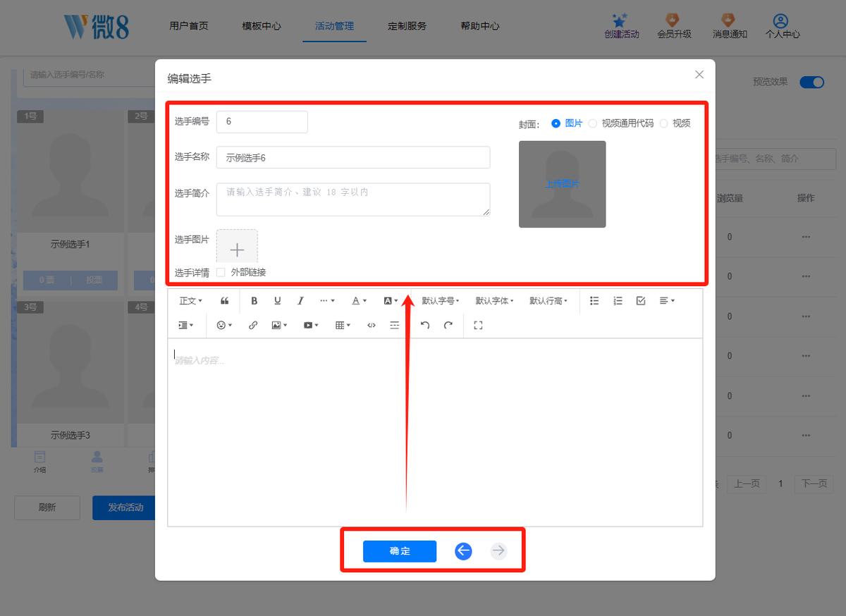Viewport: 846px width, 616px height.
Task: Undo the last edit
Action: coord(424,325)
